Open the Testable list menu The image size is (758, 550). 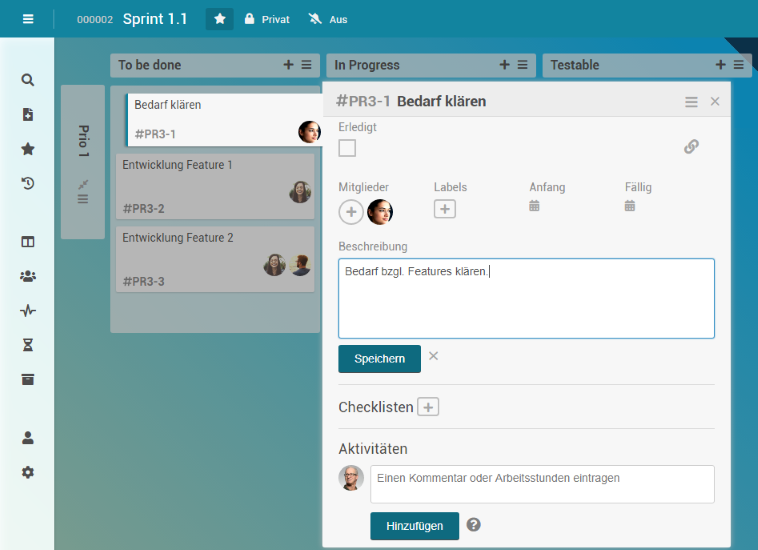[x=738, y=65]
